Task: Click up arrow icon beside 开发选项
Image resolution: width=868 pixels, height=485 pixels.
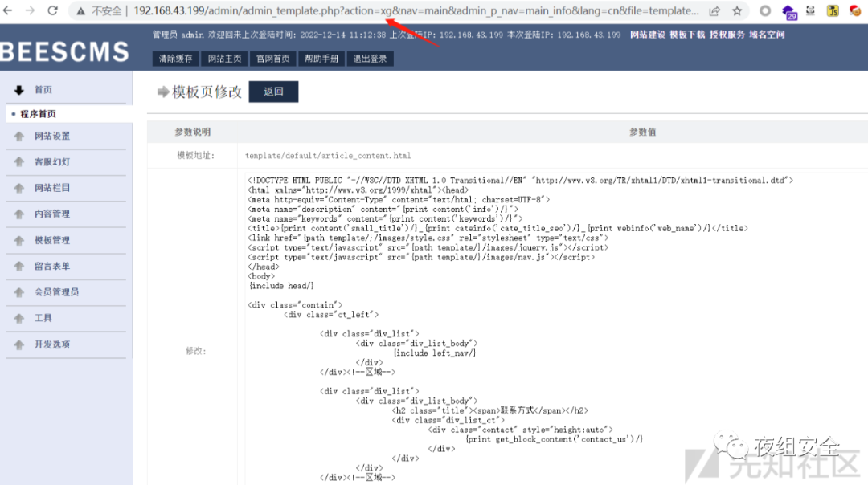Action: 19,344
